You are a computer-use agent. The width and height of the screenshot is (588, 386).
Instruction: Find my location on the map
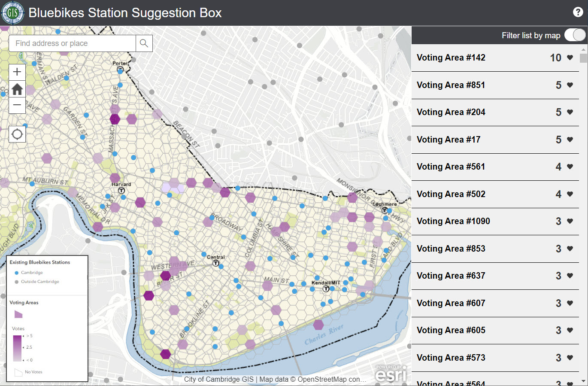click(17, 134)
